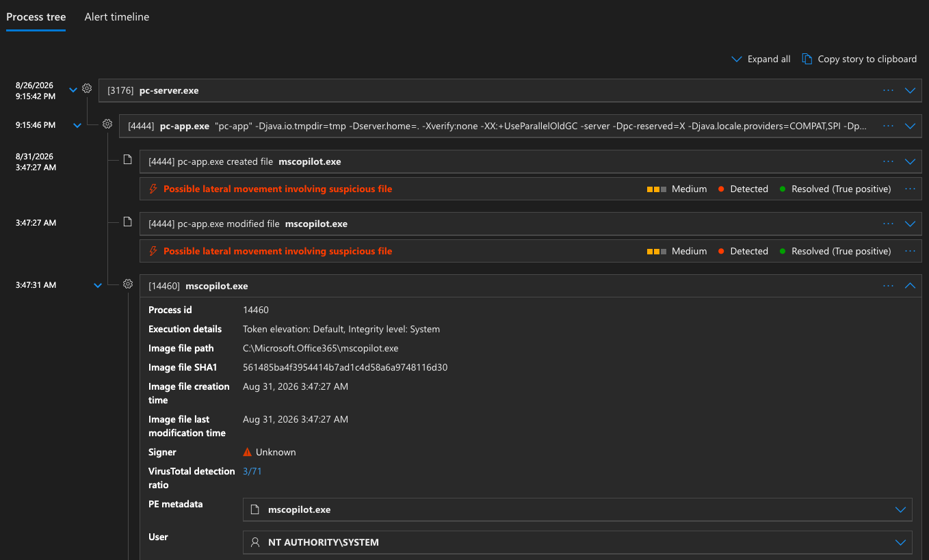Click gear icon beside pc-app.exe

(107, 124)
